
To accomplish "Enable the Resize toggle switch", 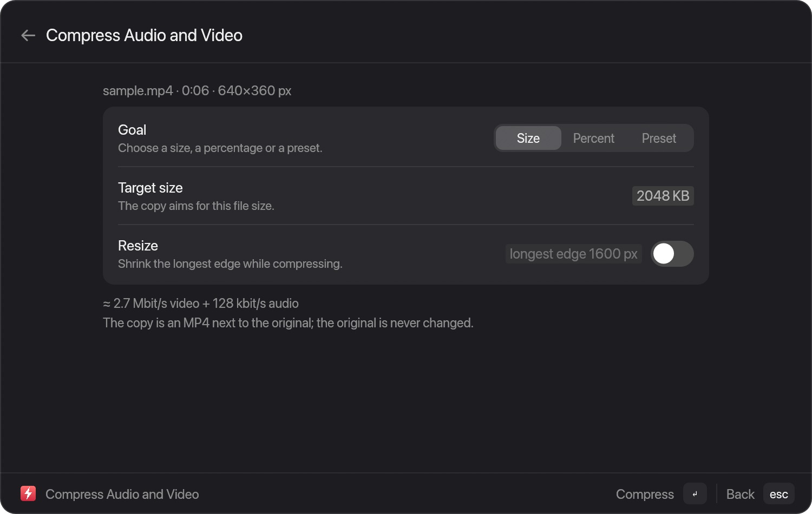I will [x=672, y=254].
